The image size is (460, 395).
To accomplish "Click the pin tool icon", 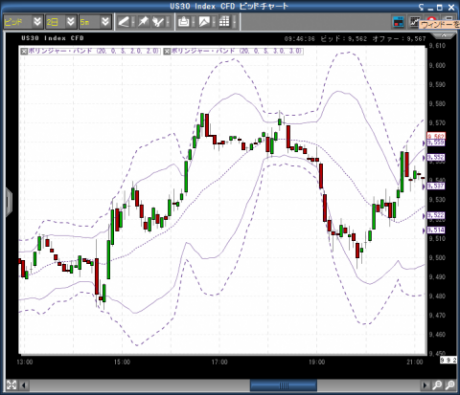I will pos(143,22).
